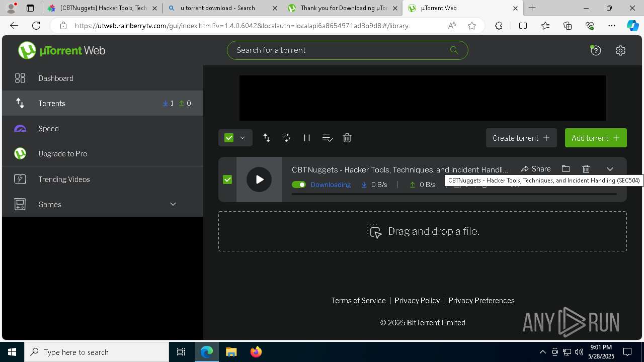This screenshot has width=644, height=362.
Task: Open the Favorites list icon
Action: pos(545,26)
